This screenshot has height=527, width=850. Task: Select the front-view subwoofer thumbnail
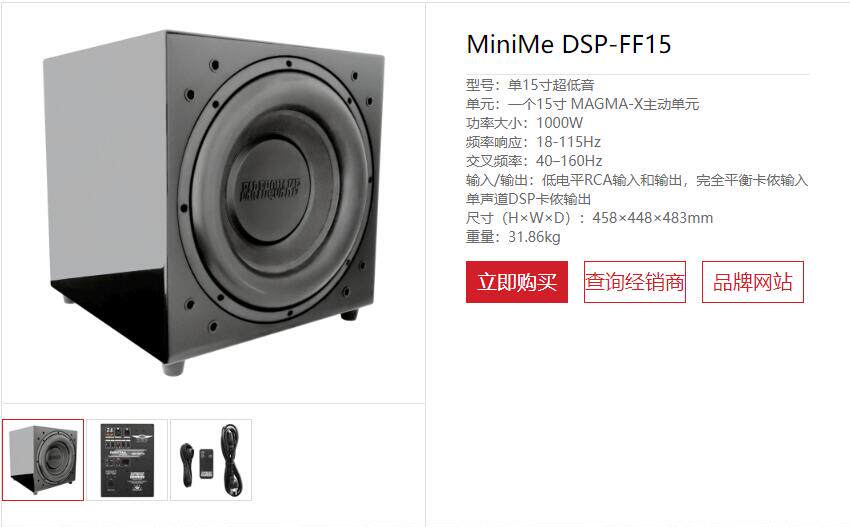pos(43,460)
